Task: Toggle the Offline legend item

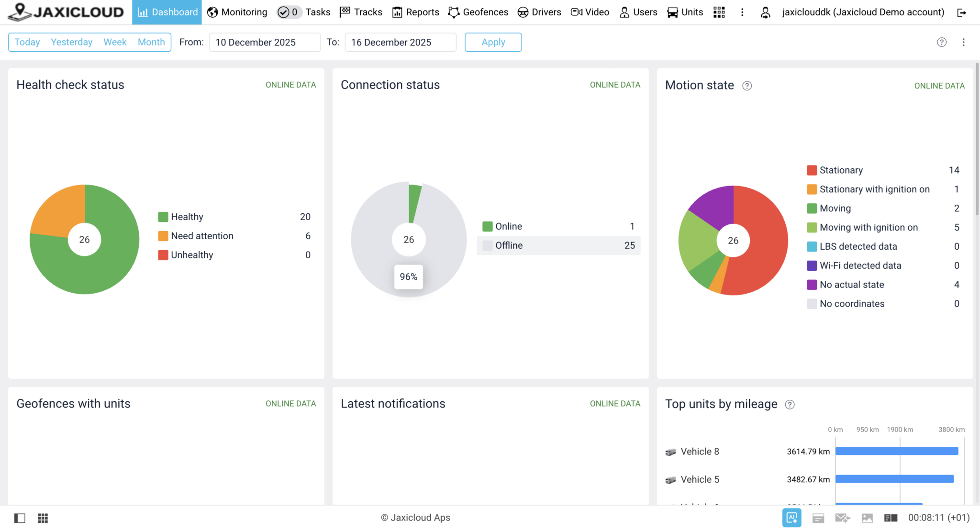Action: pyautogui.click(x=558, y=245)
